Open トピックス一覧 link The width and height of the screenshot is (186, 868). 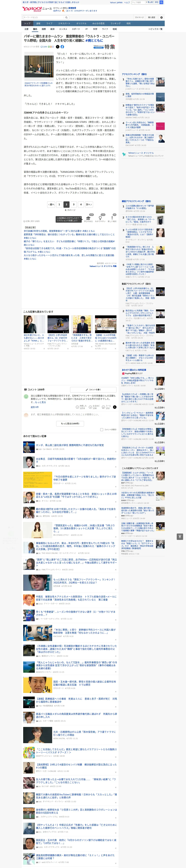[x=155, y=29]
